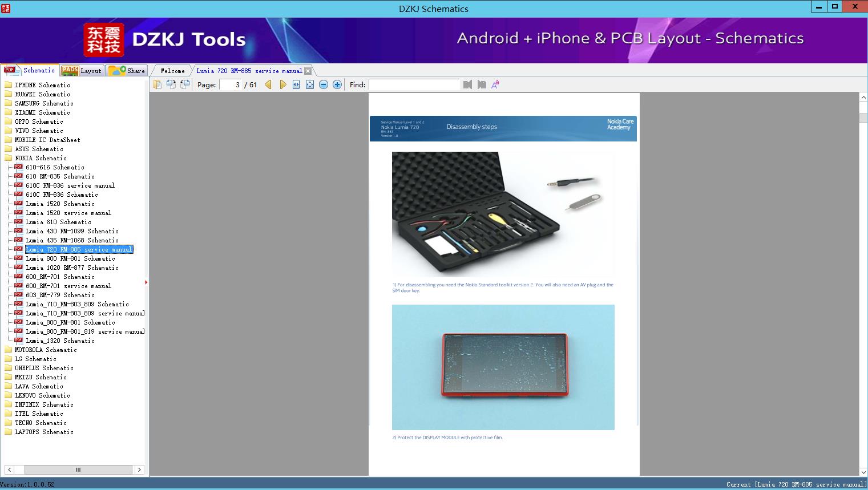Open Lumia 430 RM-1099 Schematic

(72, 231)
